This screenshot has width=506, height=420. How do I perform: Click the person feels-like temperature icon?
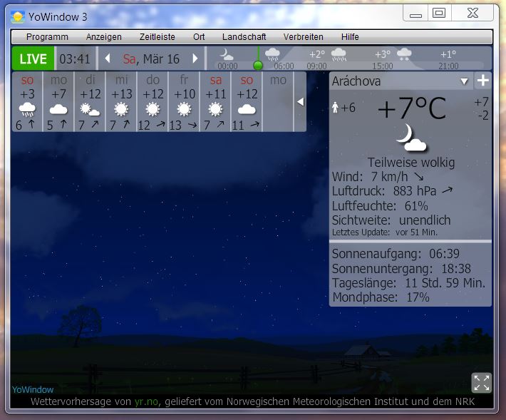[x=336, y=108]
